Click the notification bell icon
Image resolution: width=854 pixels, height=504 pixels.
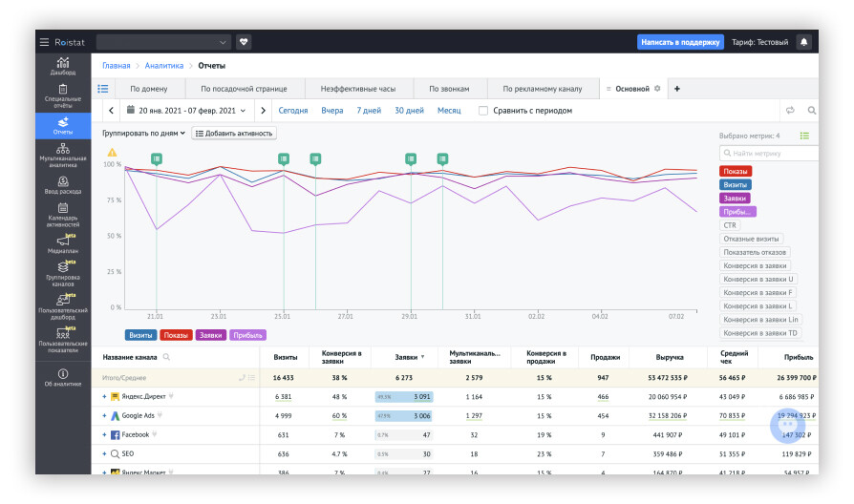tap(803, 42)
